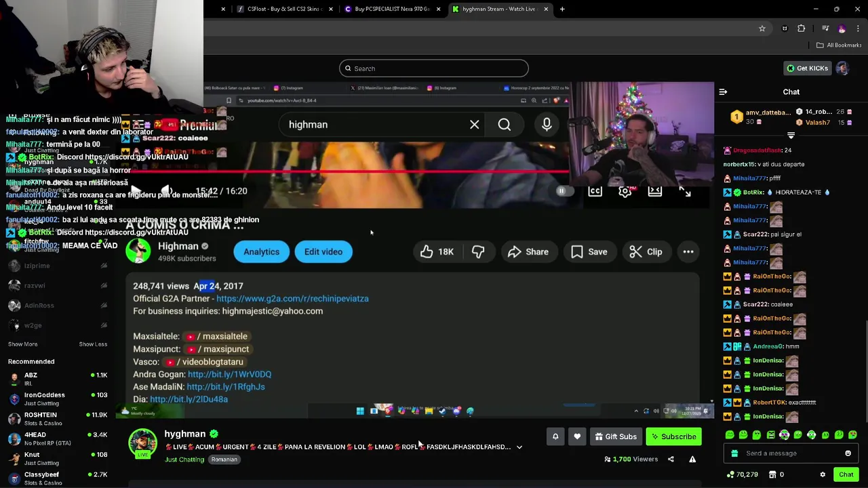This screenshot has width=868, height=488.
Task: Select the Romanian language tag
Action: (x=224, y=460)
